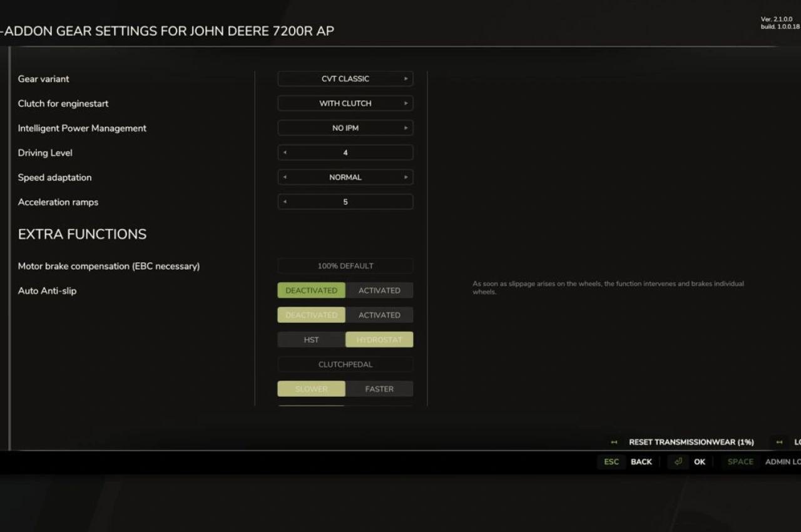The width and height of the screenshot is (801, 532).
Task: Click the left arrow to lower Driving Level
Action: pyautogui.click(x=285, y=152)
